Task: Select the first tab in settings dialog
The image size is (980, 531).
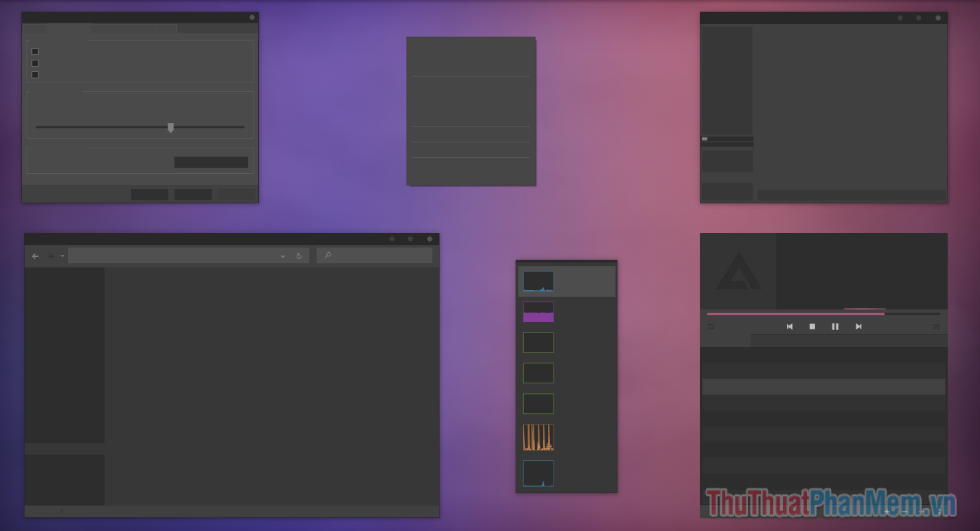Action: coord(35,29)
